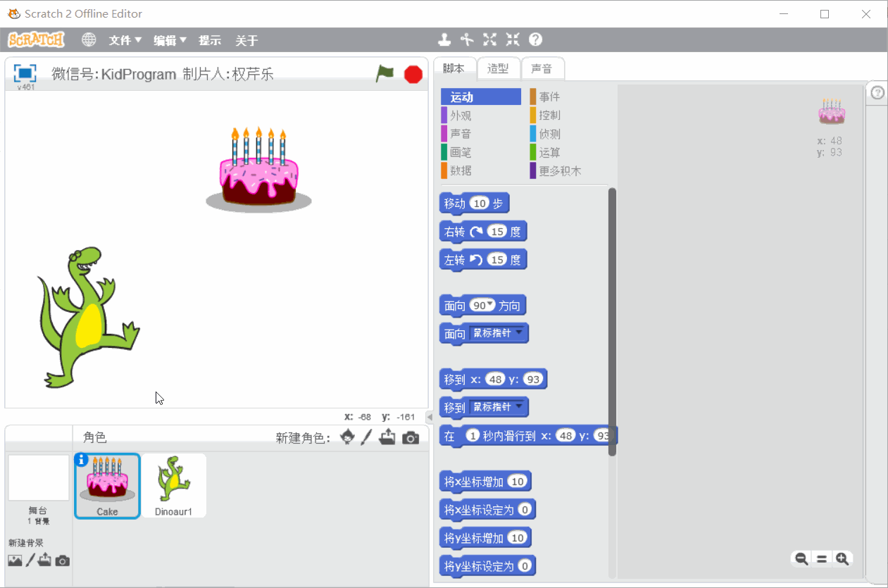The image size is (888, 588).
Task: Select the delete scissors tool
Action: (467, 39)
